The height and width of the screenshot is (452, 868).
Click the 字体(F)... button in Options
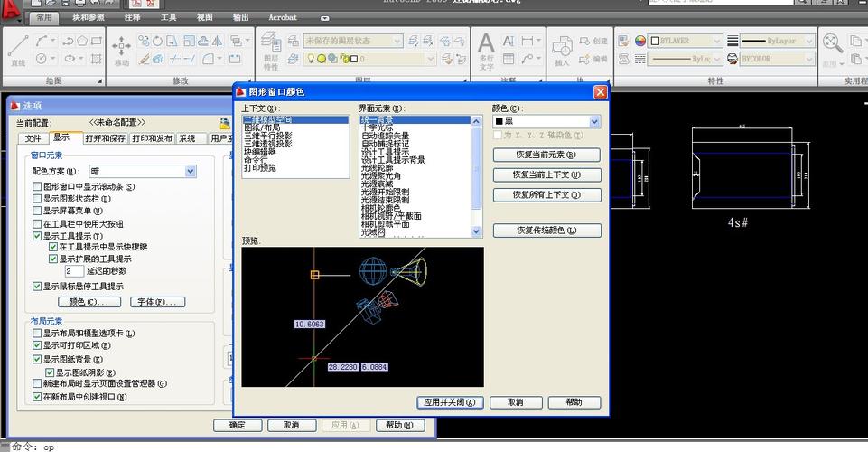(x=158, y=302)
